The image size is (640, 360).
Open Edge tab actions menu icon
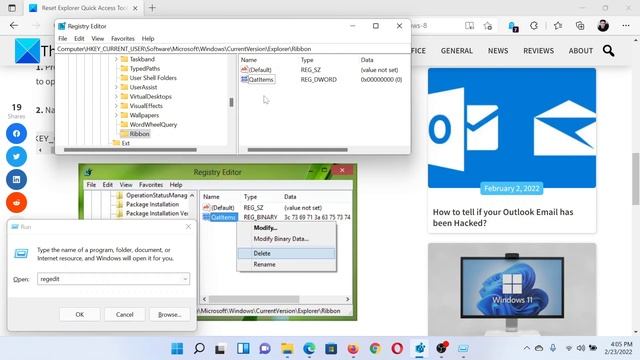[12, 8]
